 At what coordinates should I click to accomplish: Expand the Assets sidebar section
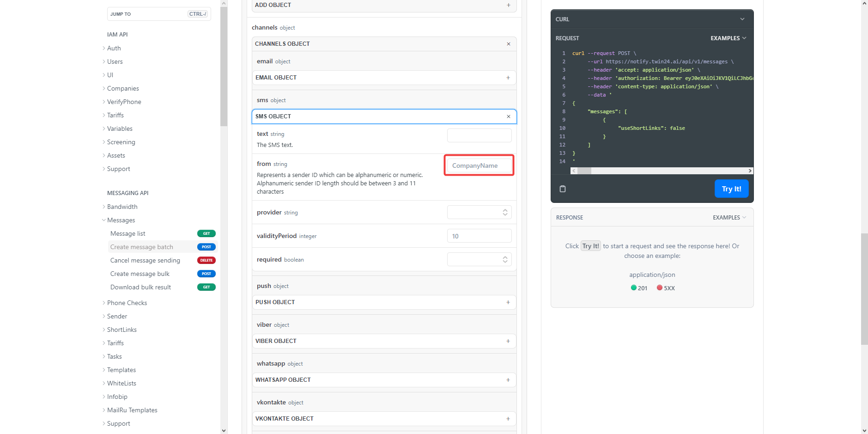pyautogui.click(x=116, y=155)
